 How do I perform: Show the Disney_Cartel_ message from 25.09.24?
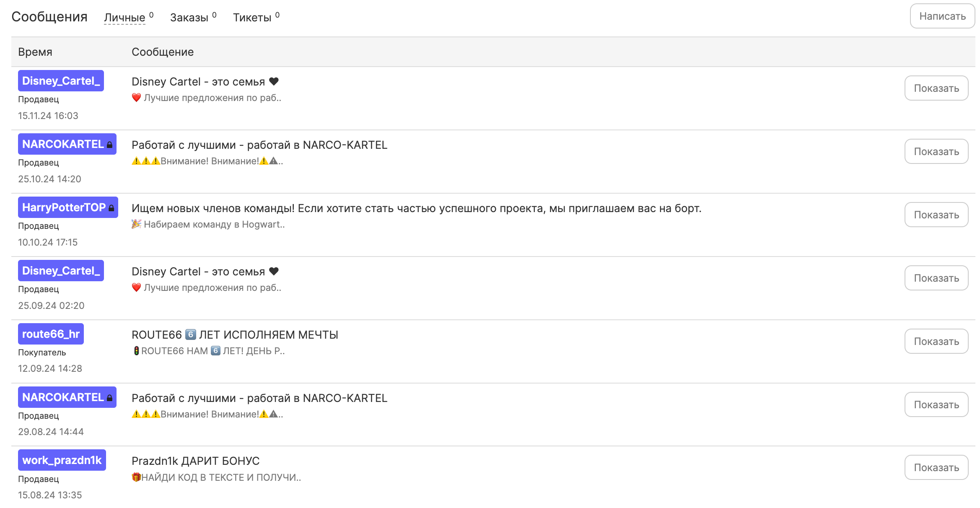[936, 278]
